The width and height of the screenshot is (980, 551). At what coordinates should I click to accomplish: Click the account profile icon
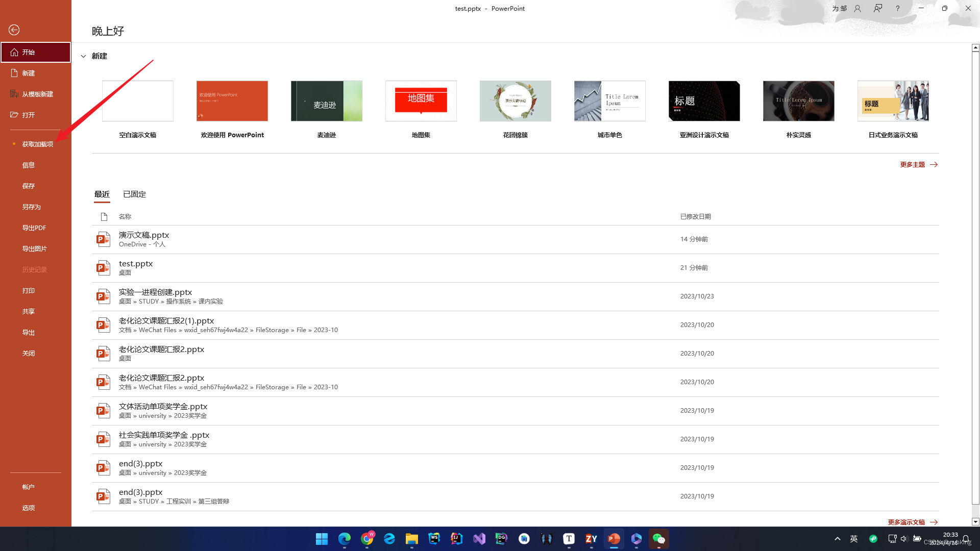(857, 8)
